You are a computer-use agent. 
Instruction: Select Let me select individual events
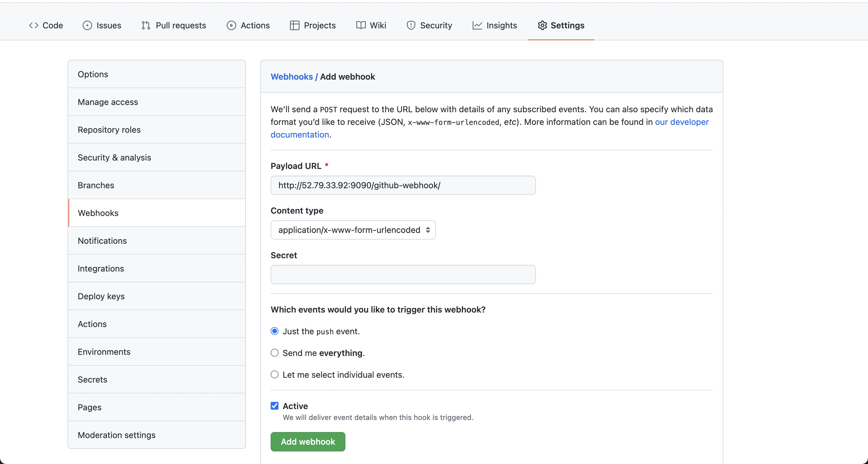(274, 374)
